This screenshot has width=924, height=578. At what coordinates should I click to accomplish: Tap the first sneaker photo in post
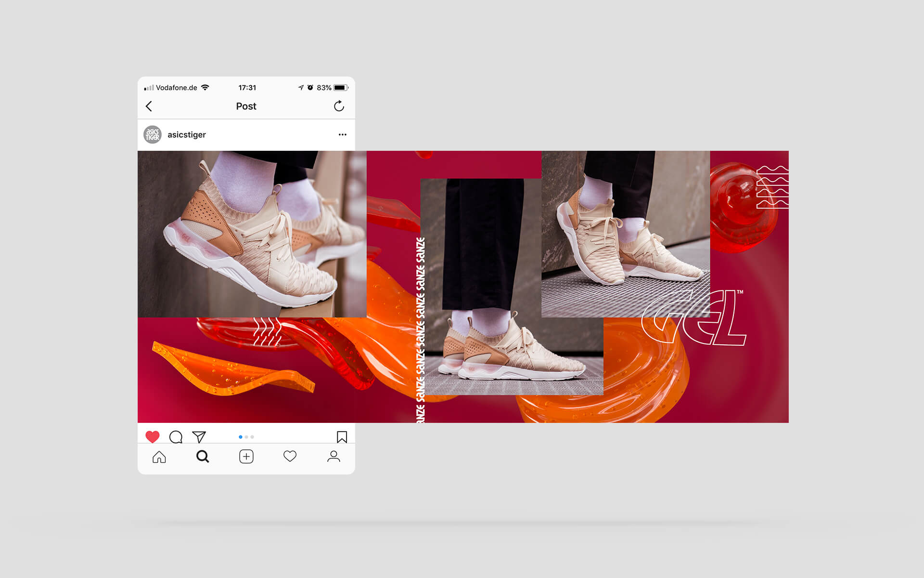tap(252, 234)
